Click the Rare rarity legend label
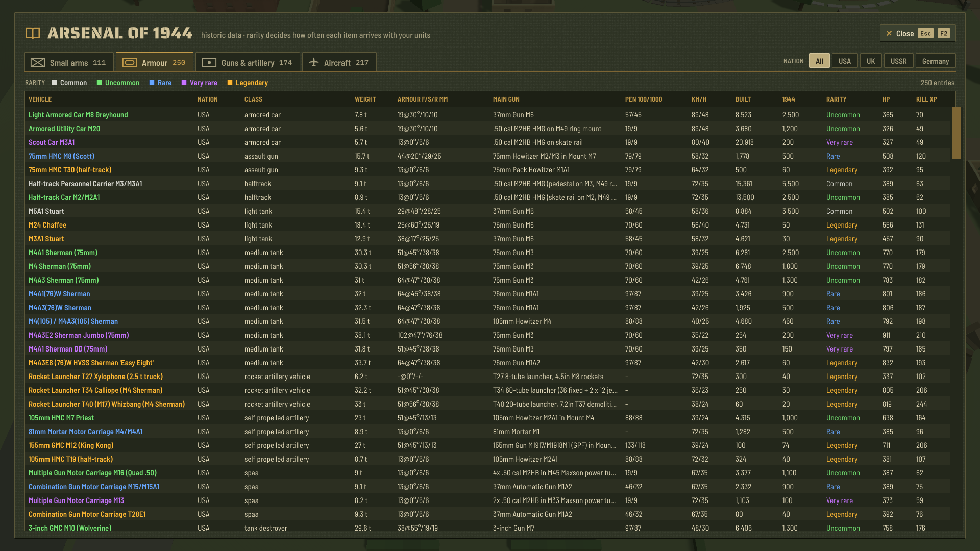This screenshot has width=980, height=551. (x=164, y=83)
